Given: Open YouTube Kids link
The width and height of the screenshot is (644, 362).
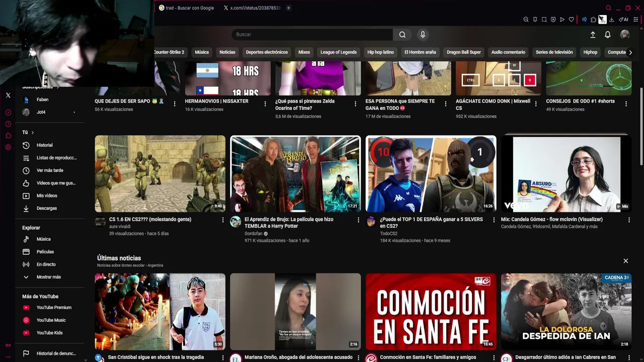Looking at the screenshot, I should [x=50, y=333].
